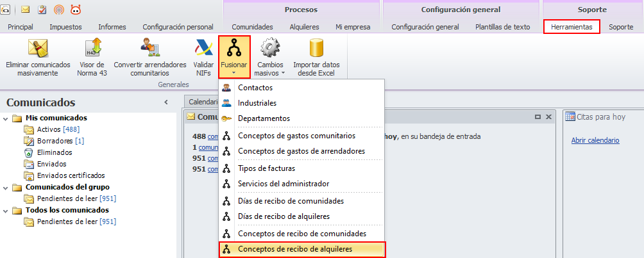Click the link after the bold 488

point(212,136)
